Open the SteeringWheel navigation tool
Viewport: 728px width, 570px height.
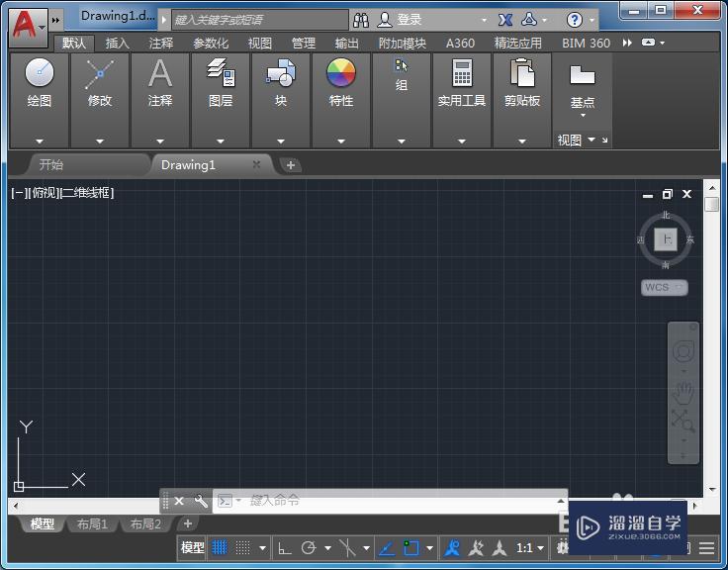coord(682,352)
